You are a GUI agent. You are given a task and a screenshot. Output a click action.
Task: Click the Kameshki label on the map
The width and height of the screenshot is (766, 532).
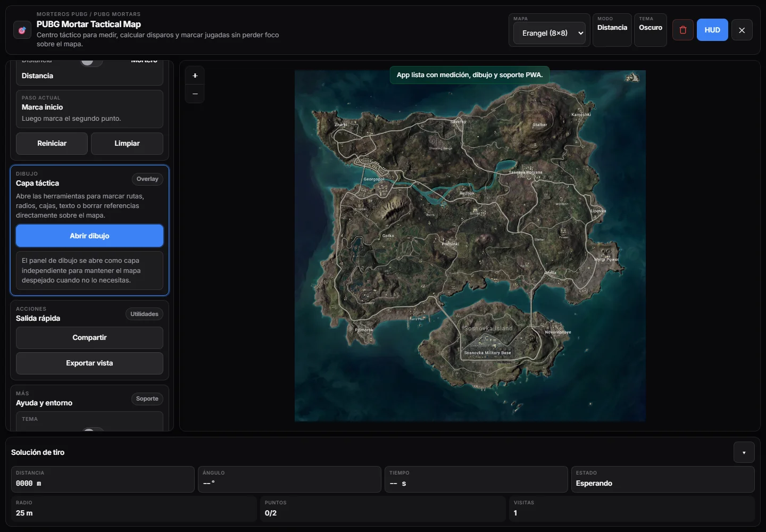(581, 114)
